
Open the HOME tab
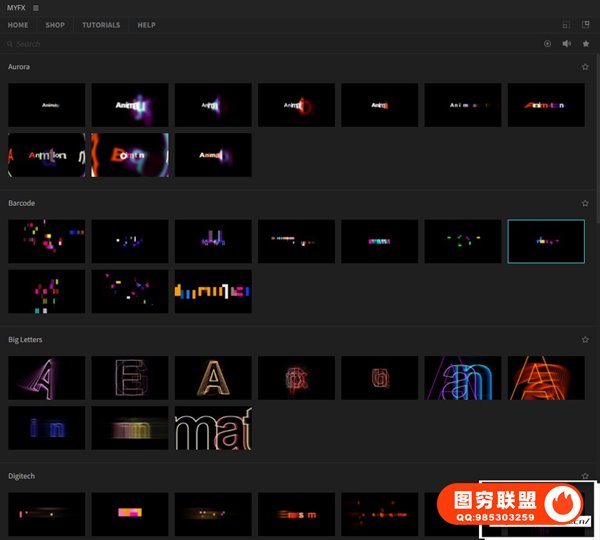18,25
